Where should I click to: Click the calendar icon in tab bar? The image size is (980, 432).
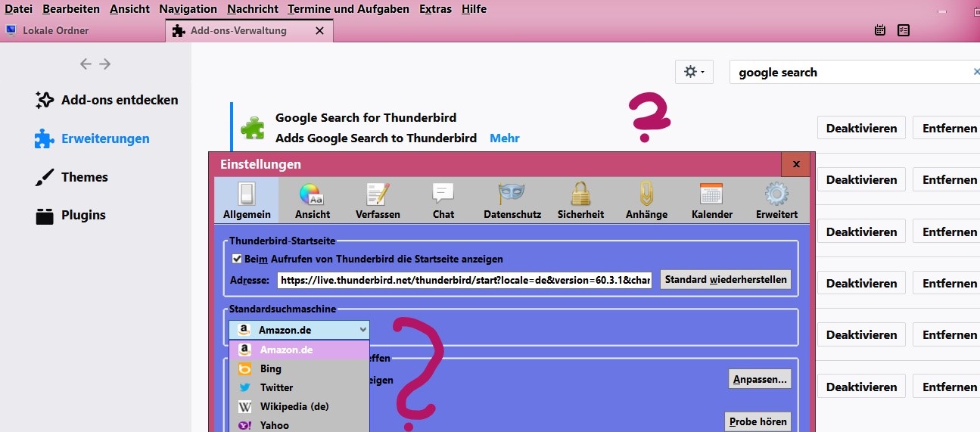pos(880,30)
